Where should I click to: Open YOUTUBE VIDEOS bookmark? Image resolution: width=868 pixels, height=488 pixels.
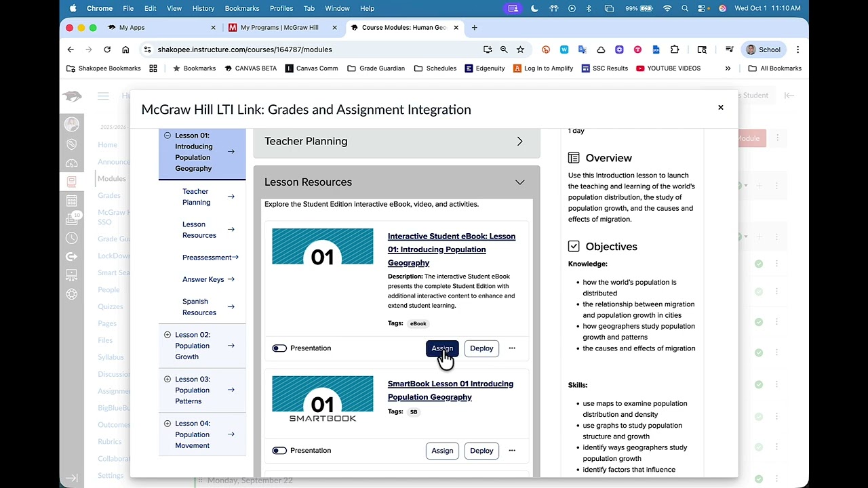[x=669, y=68]
